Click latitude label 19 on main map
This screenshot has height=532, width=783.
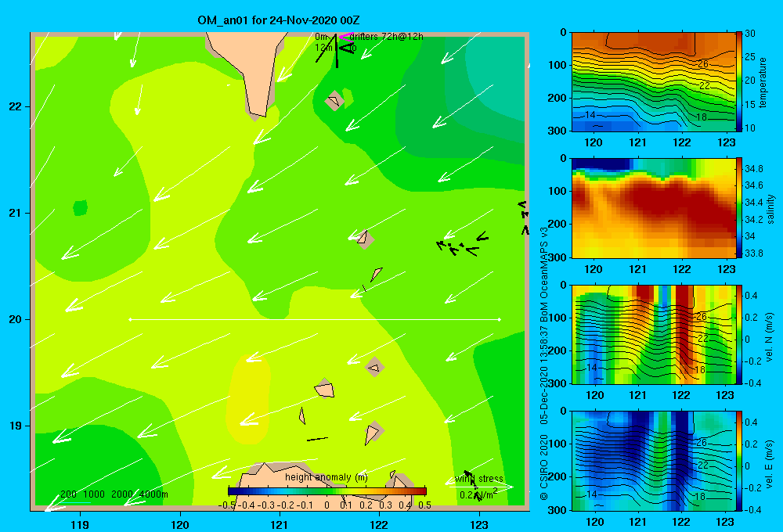click(16, 426)
